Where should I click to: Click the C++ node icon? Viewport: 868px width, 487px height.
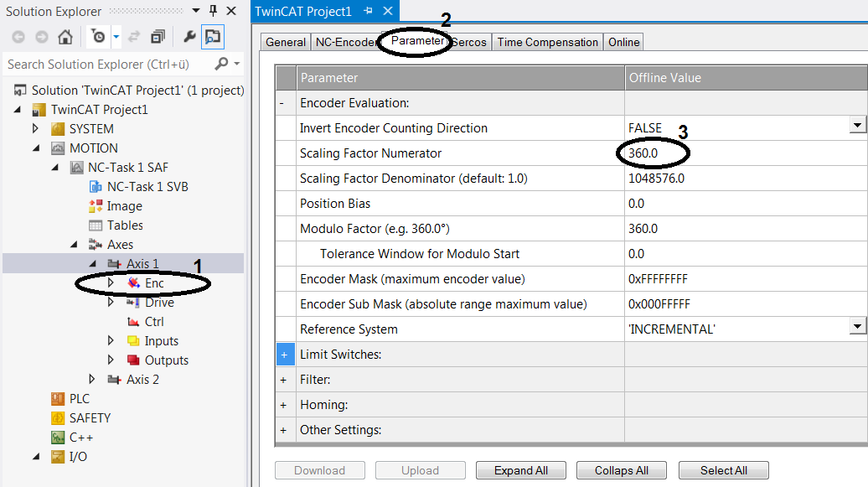pyautogui.click(x=58, y=438)
